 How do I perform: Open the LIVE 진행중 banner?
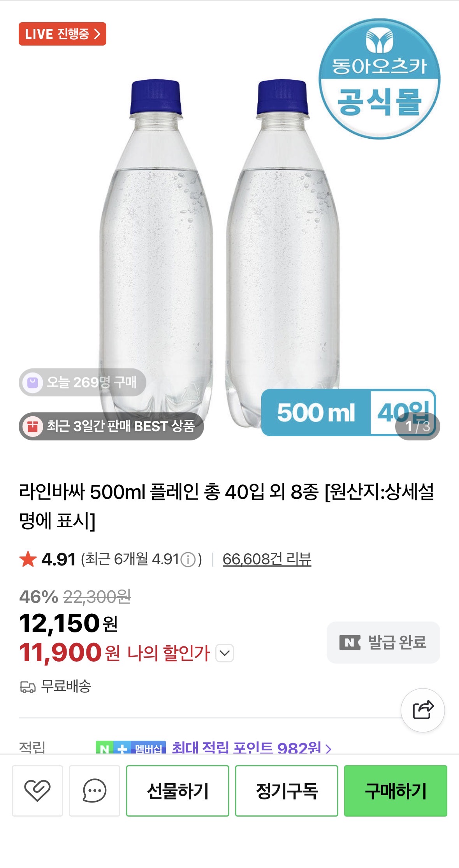(62, 34)
